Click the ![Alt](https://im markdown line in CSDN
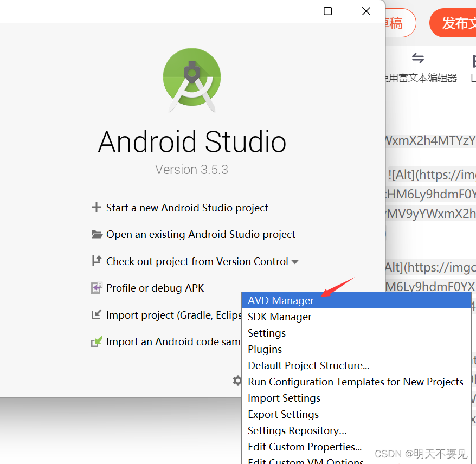The width and height of the screenshot is (476, 464). (432, 175)
